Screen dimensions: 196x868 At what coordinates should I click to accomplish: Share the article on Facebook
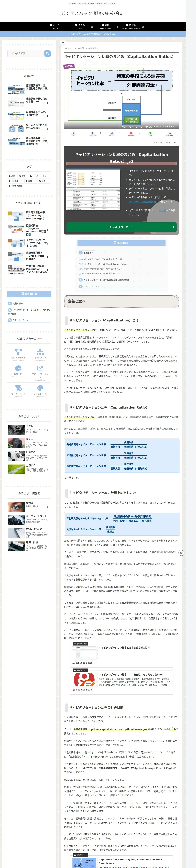click(x=93, y=134)
